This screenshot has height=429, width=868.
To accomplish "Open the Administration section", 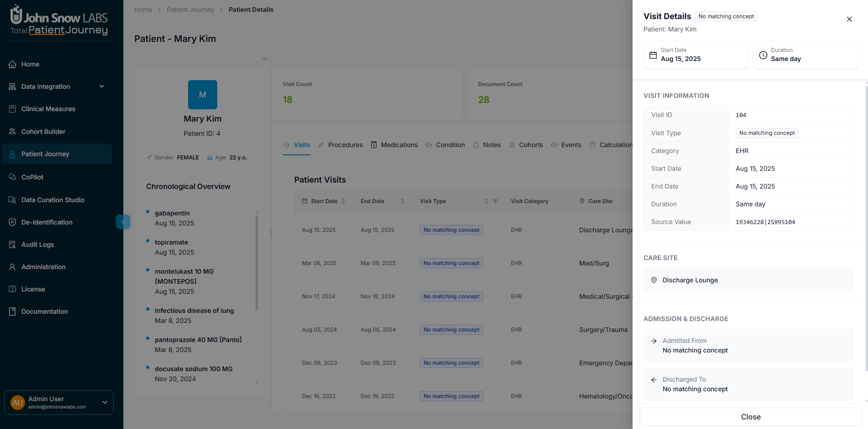I will tap(43, 266).
